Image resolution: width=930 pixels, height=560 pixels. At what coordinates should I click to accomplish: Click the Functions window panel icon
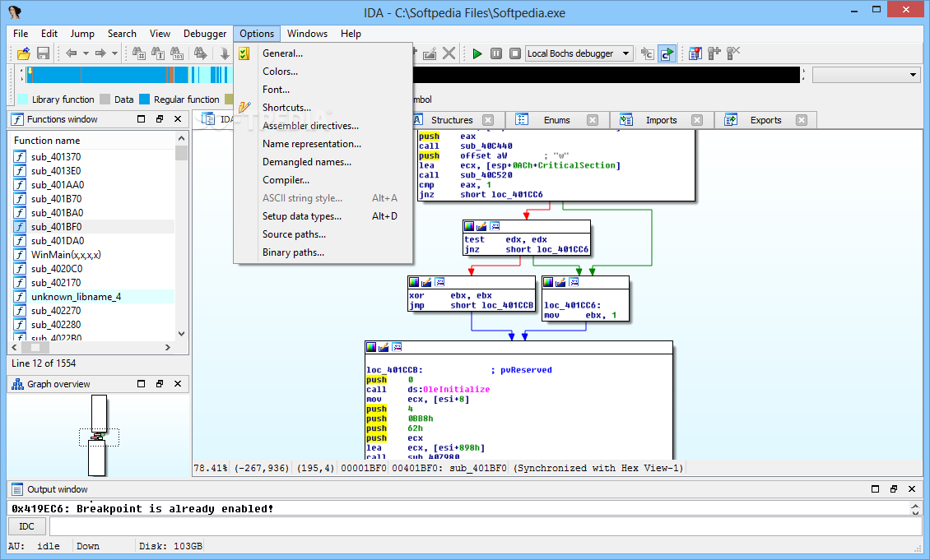(x=18, y=119)
